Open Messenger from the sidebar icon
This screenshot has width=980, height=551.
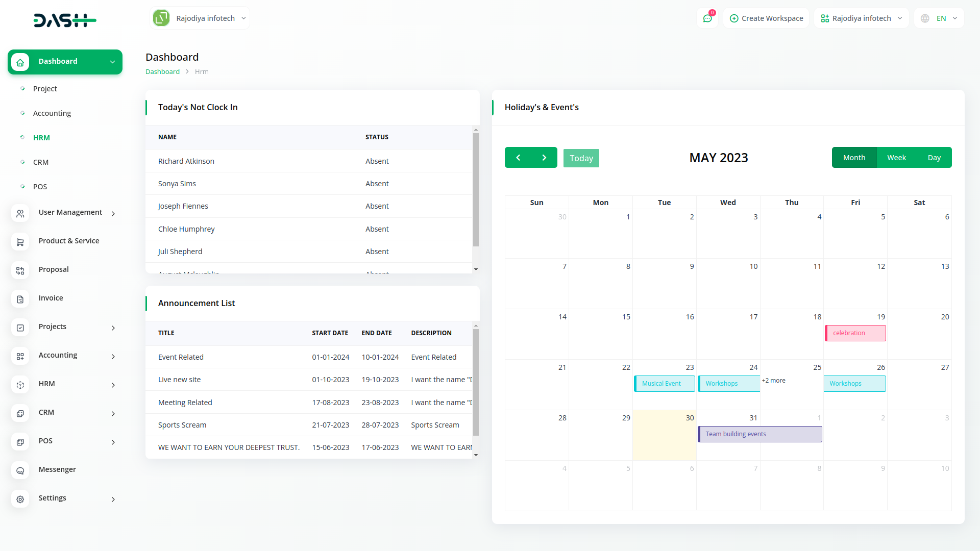click(x=20, y=470)
